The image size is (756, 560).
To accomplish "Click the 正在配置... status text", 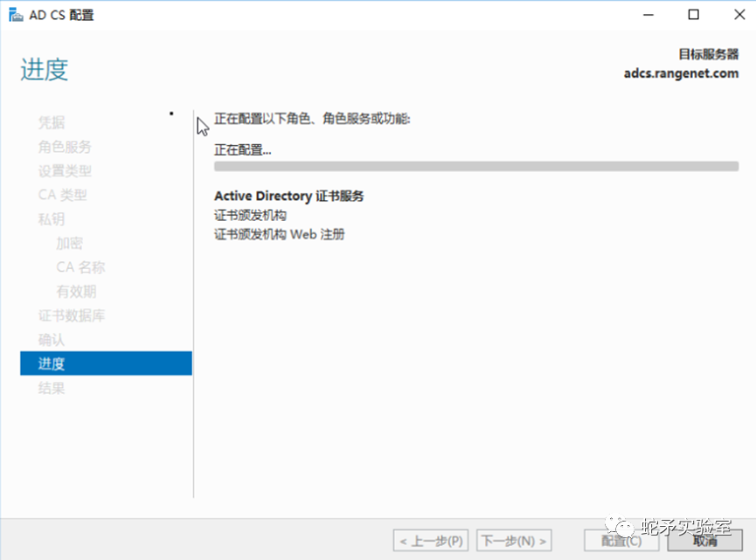I will point(243,150).
